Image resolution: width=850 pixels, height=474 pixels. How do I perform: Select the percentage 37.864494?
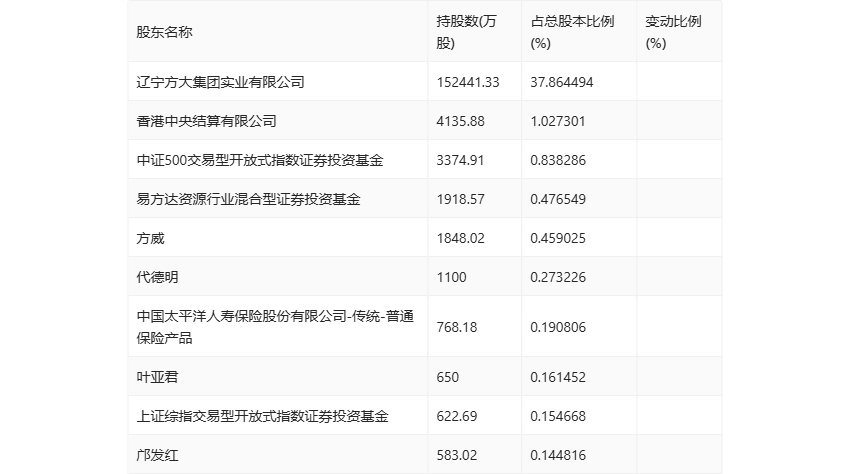click(x=562, y=82)
